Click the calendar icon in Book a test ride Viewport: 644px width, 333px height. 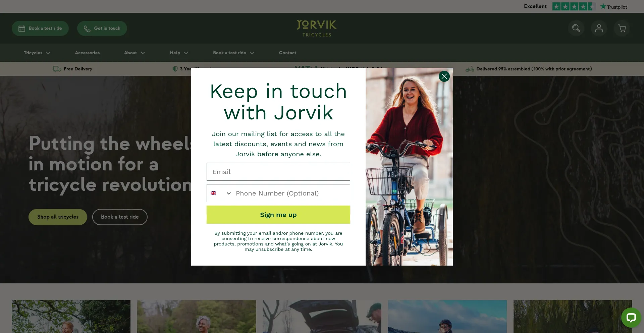[22, 29]
